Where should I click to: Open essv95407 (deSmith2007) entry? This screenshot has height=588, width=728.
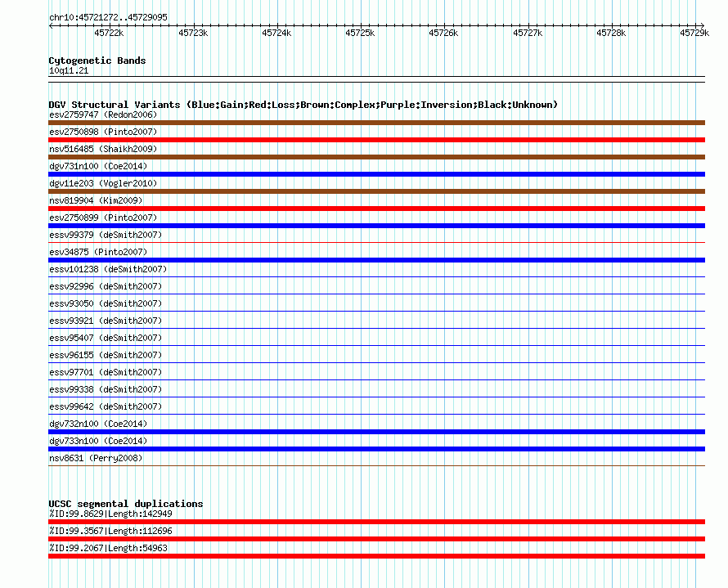point(106,338)
